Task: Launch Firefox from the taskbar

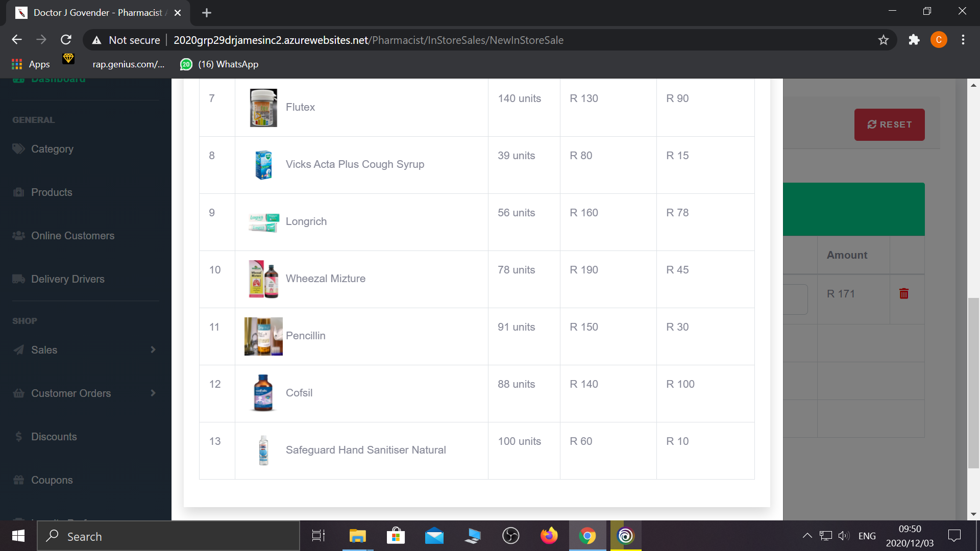Action: pyautogui.click(x=549, y=536)
